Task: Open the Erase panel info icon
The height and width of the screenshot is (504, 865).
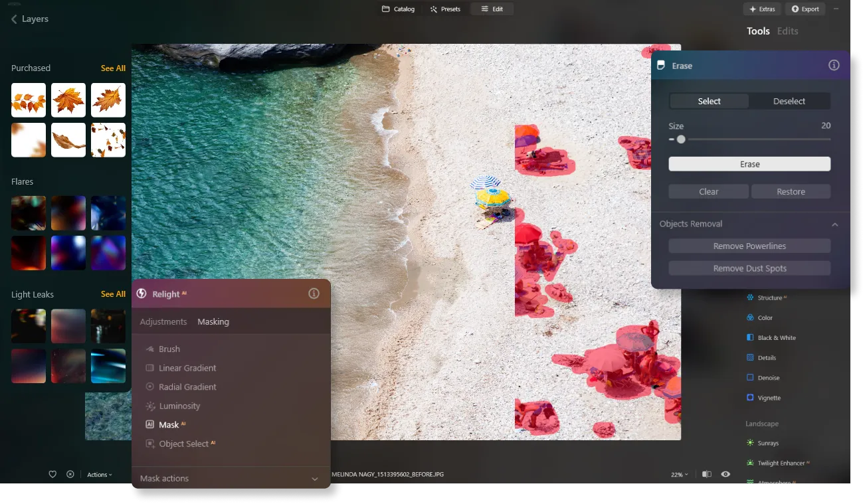Action: 834,65
